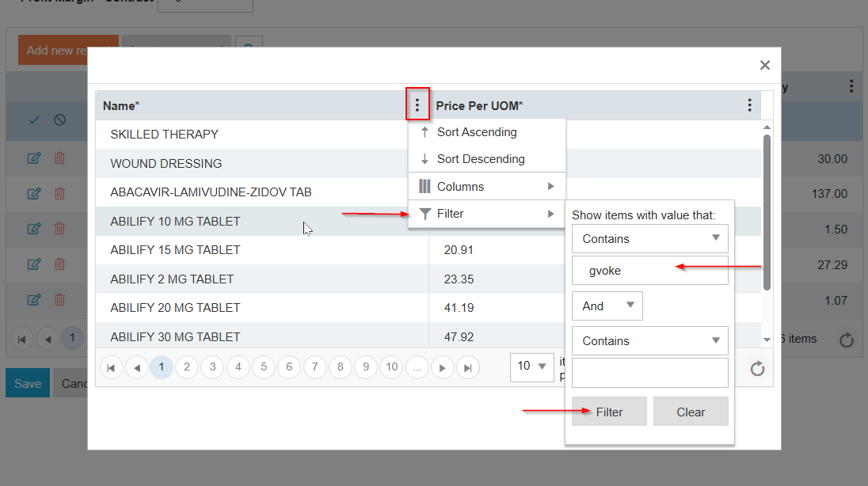Click the Name* column header
The image size is (868, 486).
point(121,106)
